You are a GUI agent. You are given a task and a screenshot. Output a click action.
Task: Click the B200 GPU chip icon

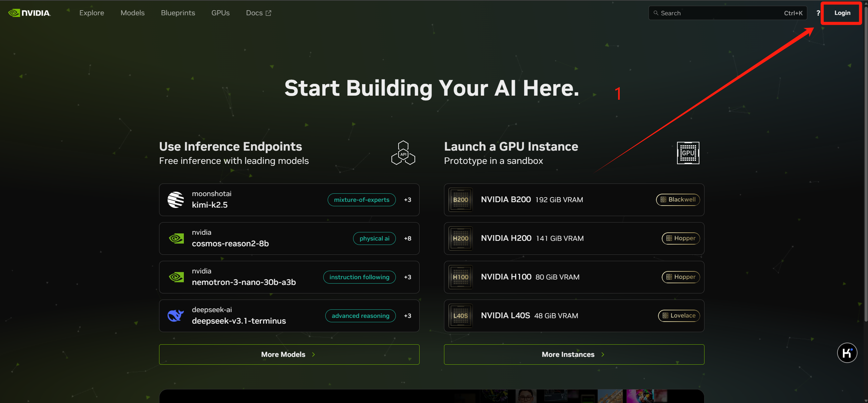[x=460, y=200]
